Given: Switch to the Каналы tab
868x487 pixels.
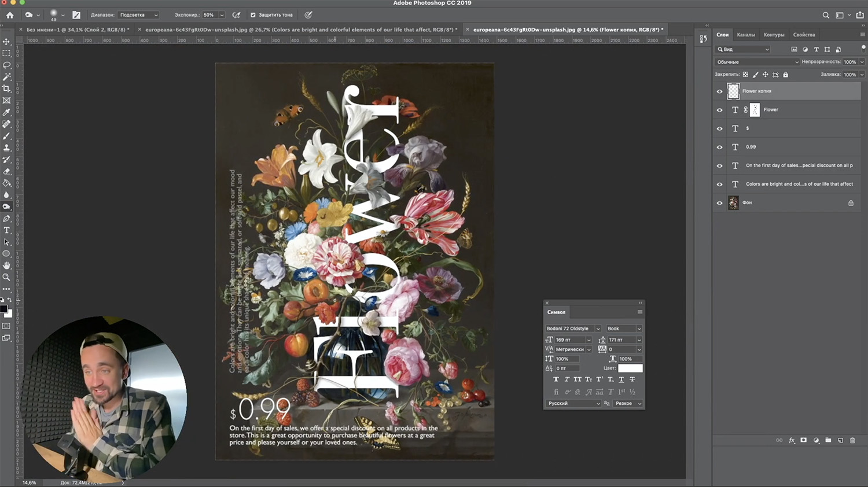Looking at the screenshot, I should [745, 35].
